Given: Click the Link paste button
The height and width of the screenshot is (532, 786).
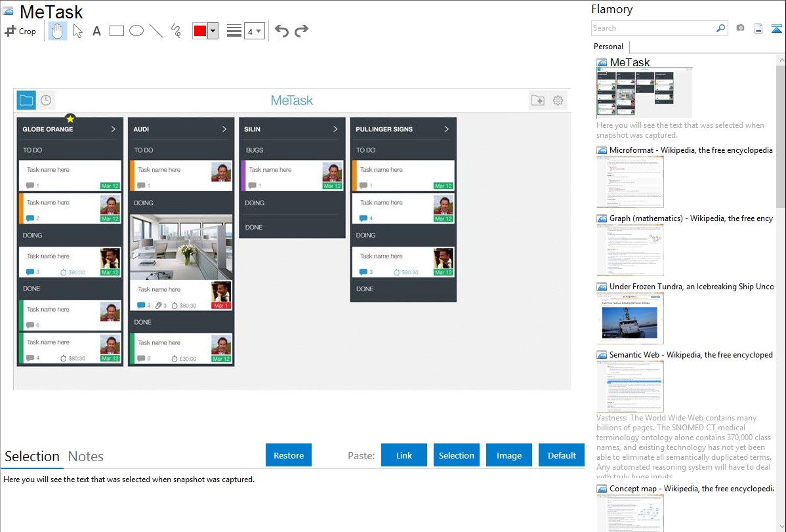Looking at the screenshot, I should 404,455.
